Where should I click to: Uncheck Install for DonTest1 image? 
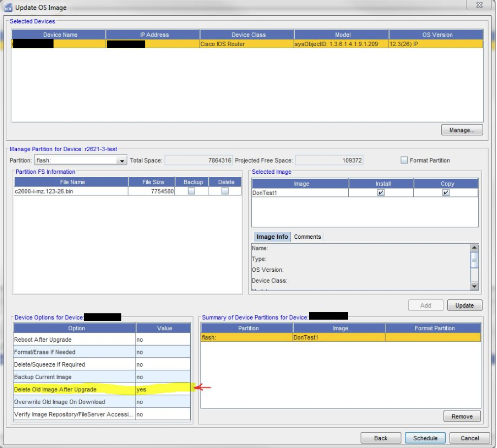coord(381,193)
